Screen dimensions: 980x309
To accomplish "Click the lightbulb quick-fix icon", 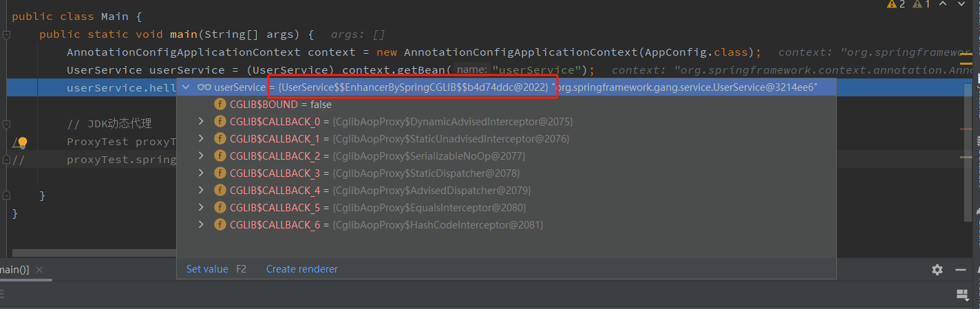I will point(22,142).
